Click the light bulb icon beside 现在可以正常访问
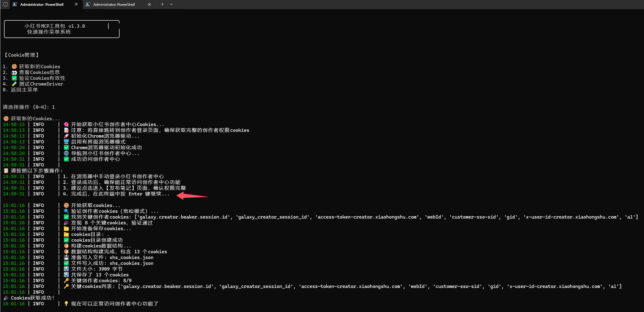Image resolution: width=644 pixels, height=312 pixels. 66,303
